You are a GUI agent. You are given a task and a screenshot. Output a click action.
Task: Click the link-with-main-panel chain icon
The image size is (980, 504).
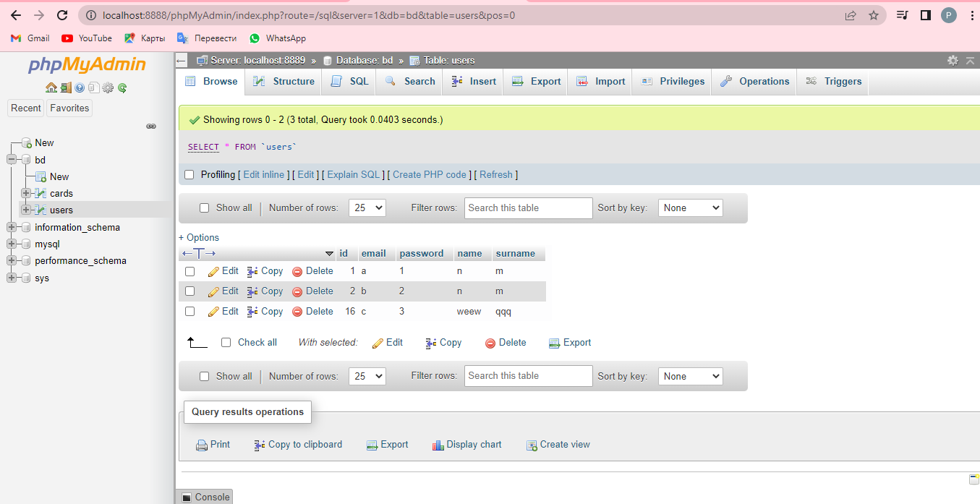(x=151, y=126)
